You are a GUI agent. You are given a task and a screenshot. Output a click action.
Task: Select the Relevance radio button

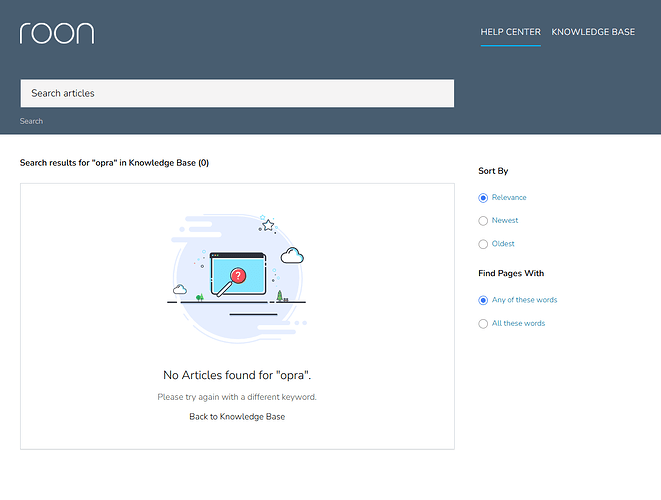pyautogui.click(x=483, y=198)
